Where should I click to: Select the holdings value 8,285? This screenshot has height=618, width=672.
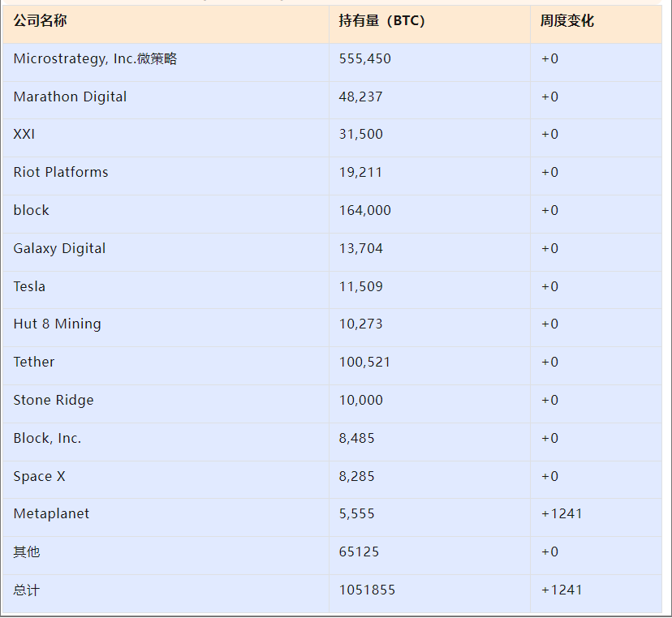[x=356, y=476]
